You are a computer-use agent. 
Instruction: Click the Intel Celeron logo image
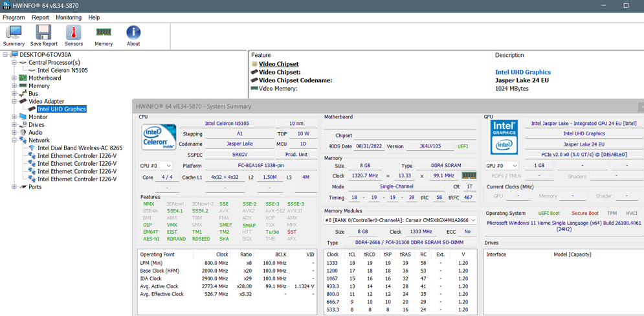157,137
